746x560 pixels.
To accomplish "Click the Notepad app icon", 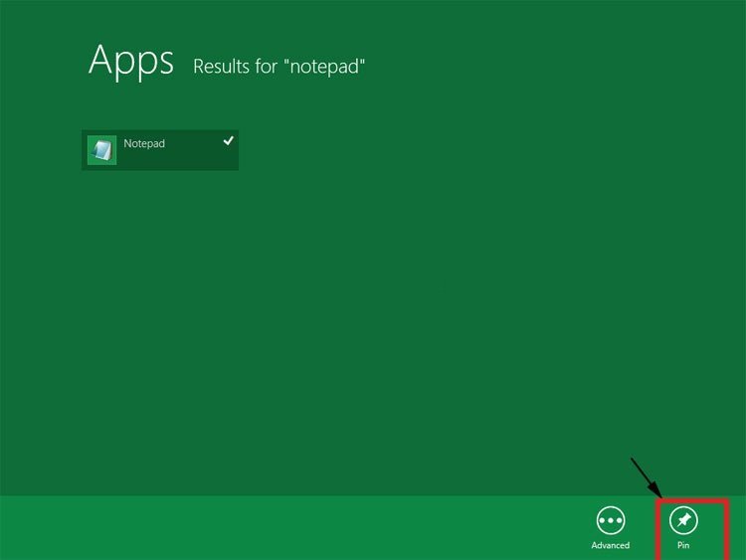I will pos(101,150).
